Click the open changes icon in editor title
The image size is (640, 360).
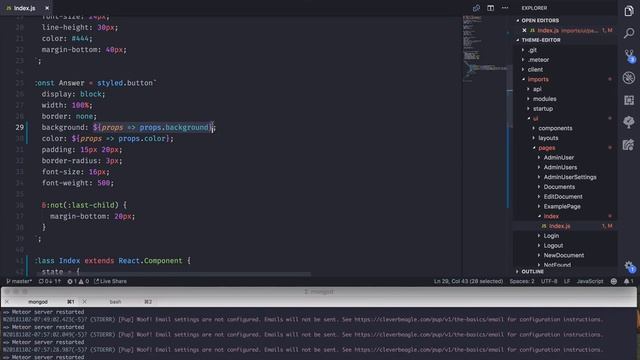(x=476, y=8)
